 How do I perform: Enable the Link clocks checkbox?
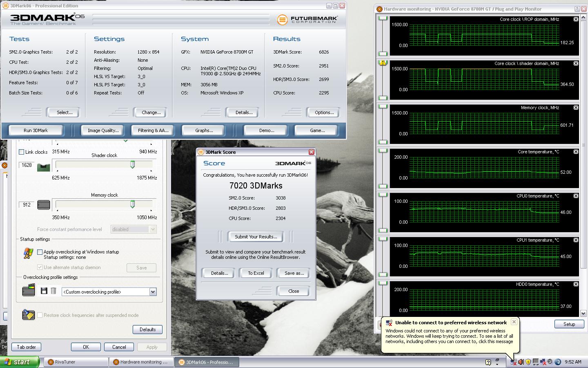pos(21,152)
